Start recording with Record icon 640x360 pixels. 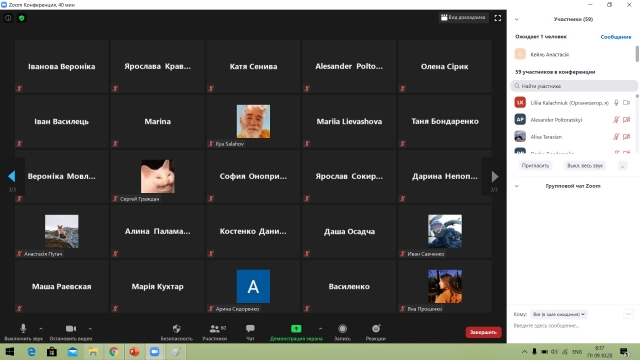342,329
